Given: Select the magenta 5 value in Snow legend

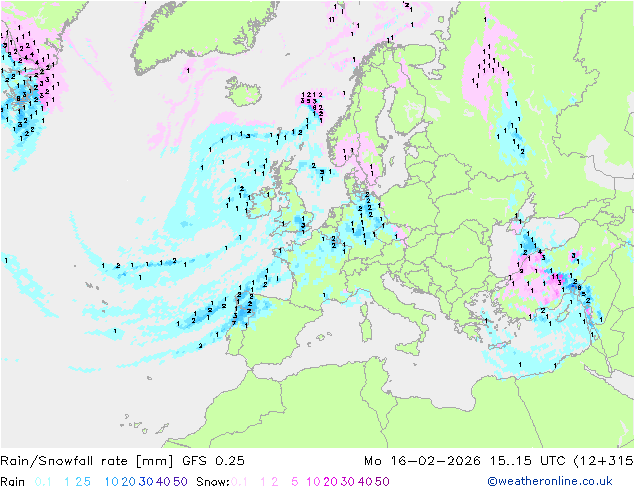Looking at the screenshot, I should coord(295,482).
